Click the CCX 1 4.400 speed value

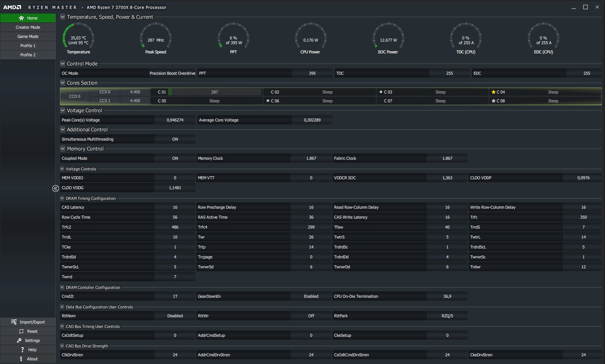(135, 101)
